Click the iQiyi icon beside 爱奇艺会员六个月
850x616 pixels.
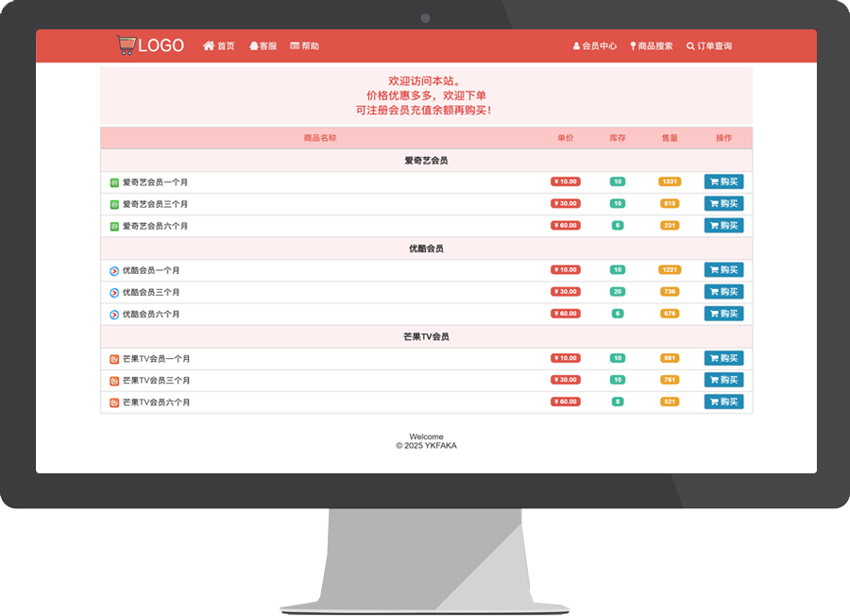114,227
